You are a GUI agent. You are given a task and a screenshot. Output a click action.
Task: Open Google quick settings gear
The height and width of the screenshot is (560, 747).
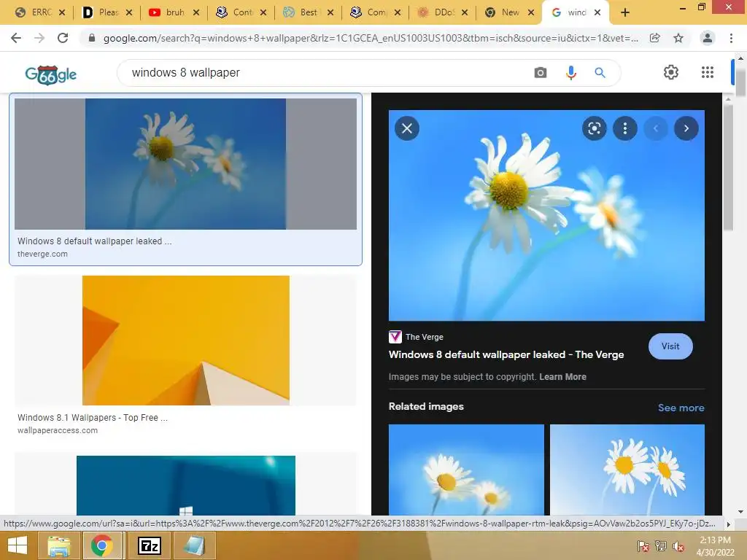pos(671,72)
